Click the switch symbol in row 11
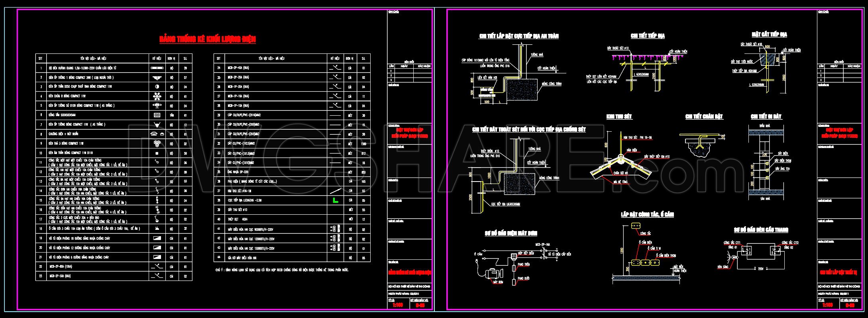Image resolution: width=868 pixels, height=318 pixels. pyautogui.click(x=157, y=162)
